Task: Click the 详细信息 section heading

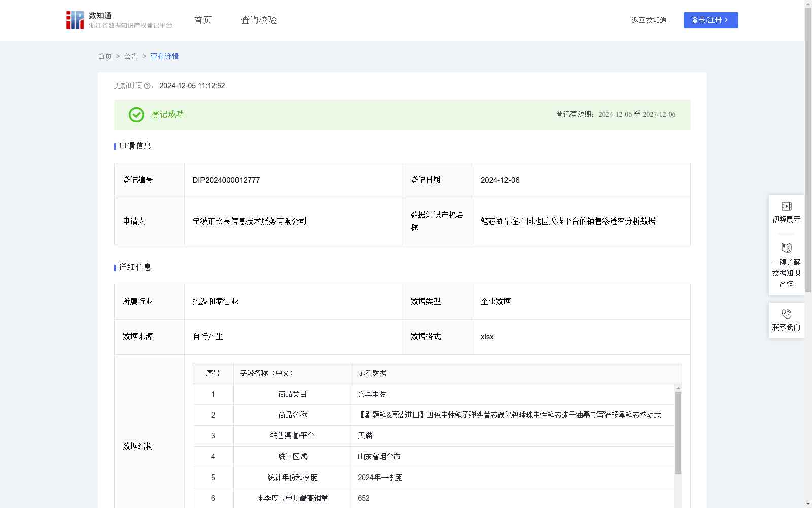Action: [136, 268]
